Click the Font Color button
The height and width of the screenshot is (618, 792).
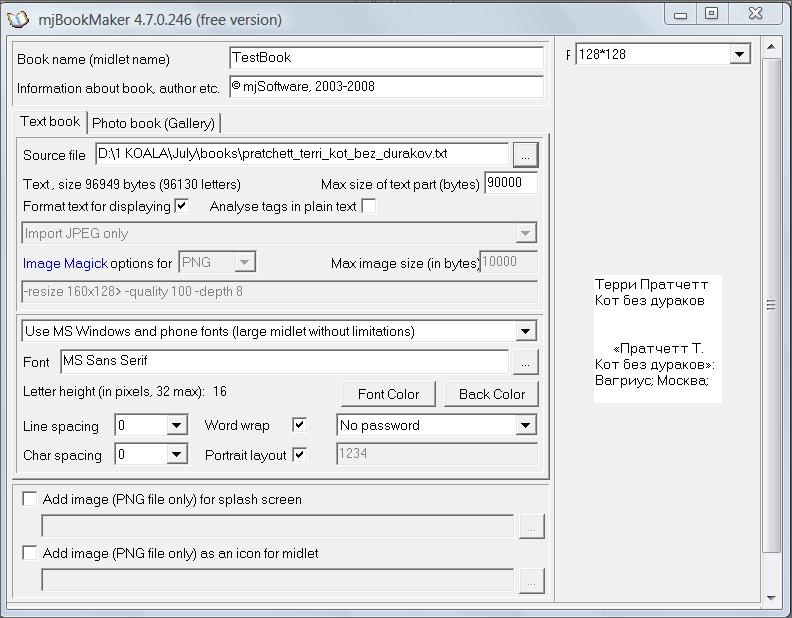point(388,394)
